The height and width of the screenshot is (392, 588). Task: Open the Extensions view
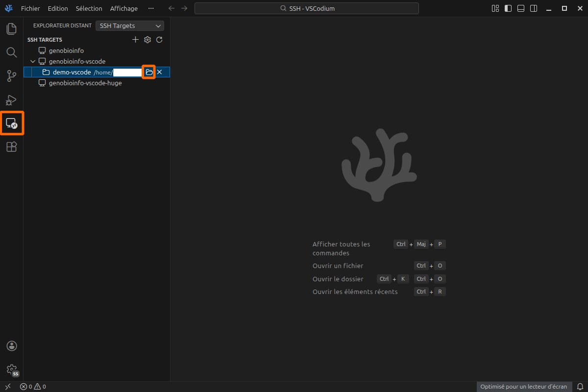tap(12, 147)
